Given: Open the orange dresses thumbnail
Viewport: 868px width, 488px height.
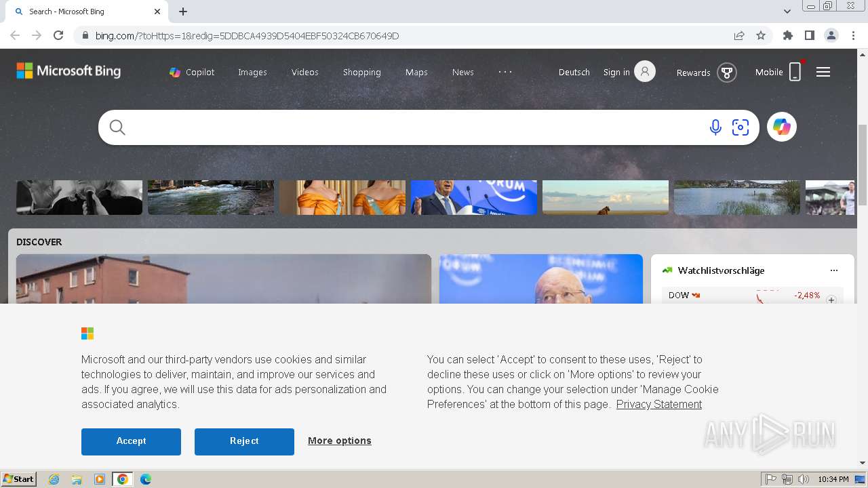Looking at the screenshot, I should coord(342,197).
